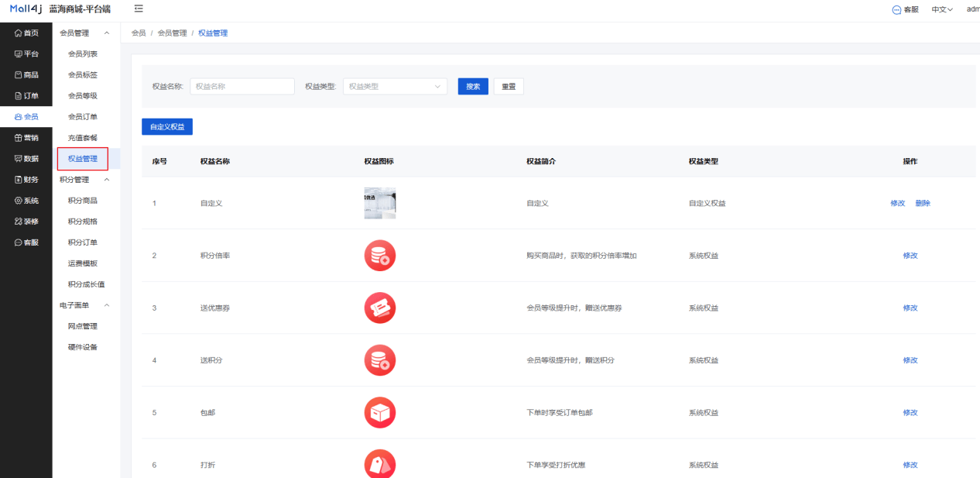Screen dimensions: 980x478
Task: Click the 权益名称 column header
Action: pyautogui.click(x=215, y=161)
